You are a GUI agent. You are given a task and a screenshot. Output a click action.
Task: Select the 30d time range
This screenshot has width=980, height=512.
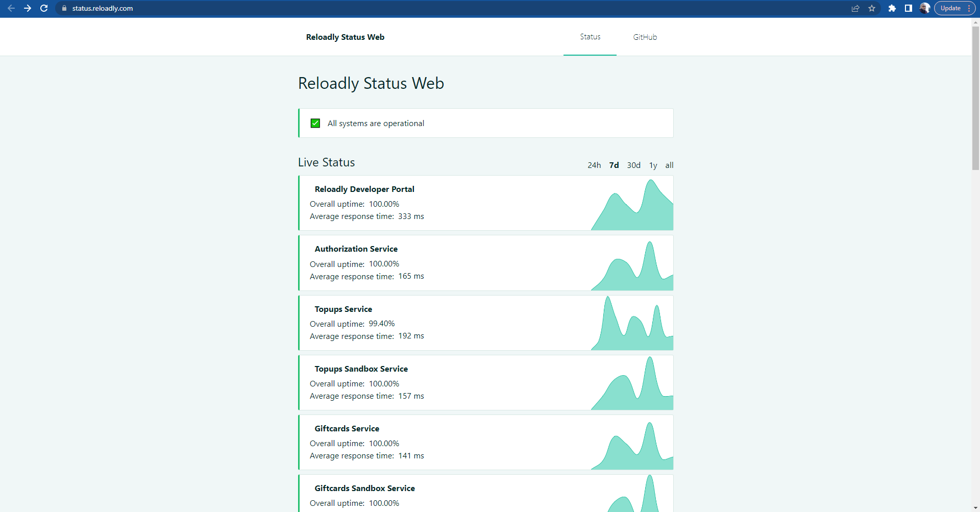click(x=634, y=165)
